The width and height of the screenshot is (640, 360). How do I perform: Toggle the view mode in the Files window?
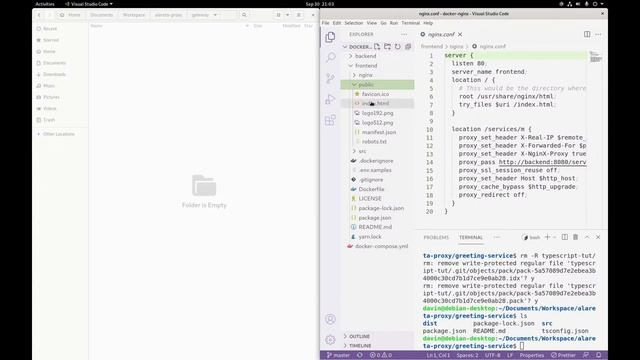point(278,15)
